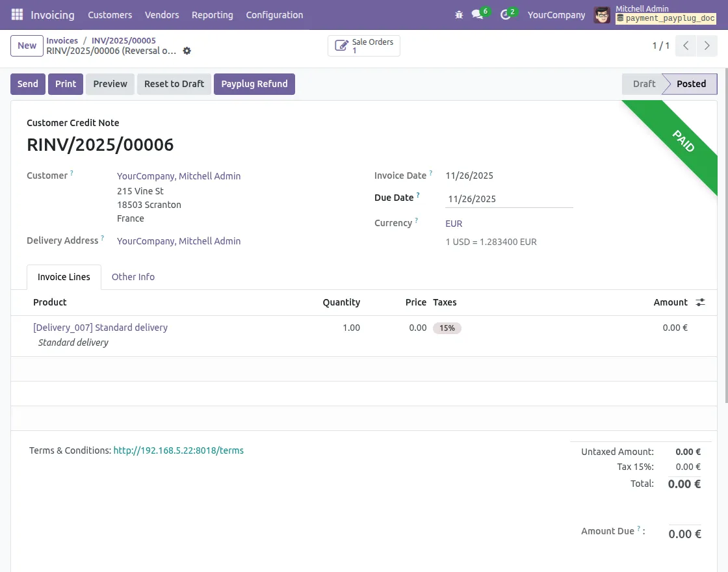Open the Sale Orders smart button
The height and width of the screenshot is (572, 728).
(x=363, y=45)
